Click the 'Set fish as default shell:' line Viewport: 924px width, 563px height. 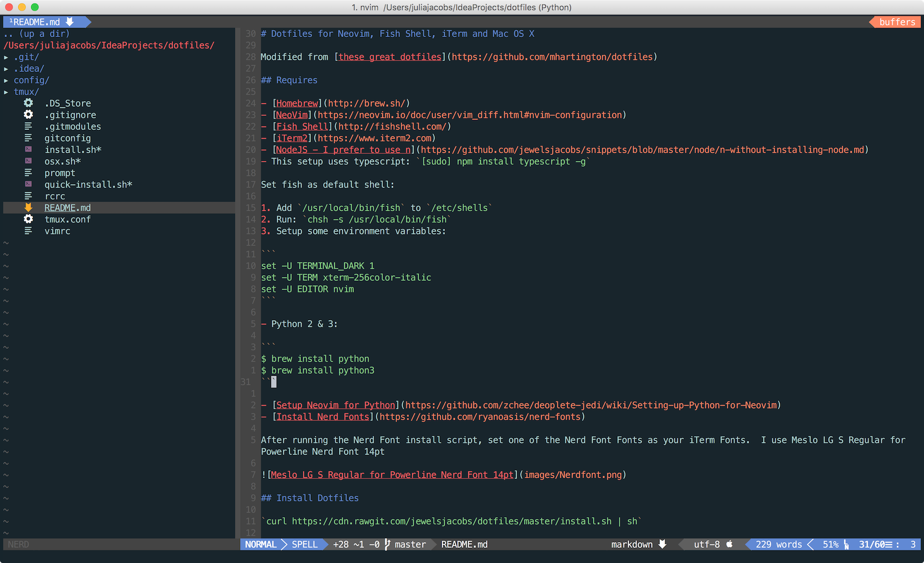click(x=328, y=185)
